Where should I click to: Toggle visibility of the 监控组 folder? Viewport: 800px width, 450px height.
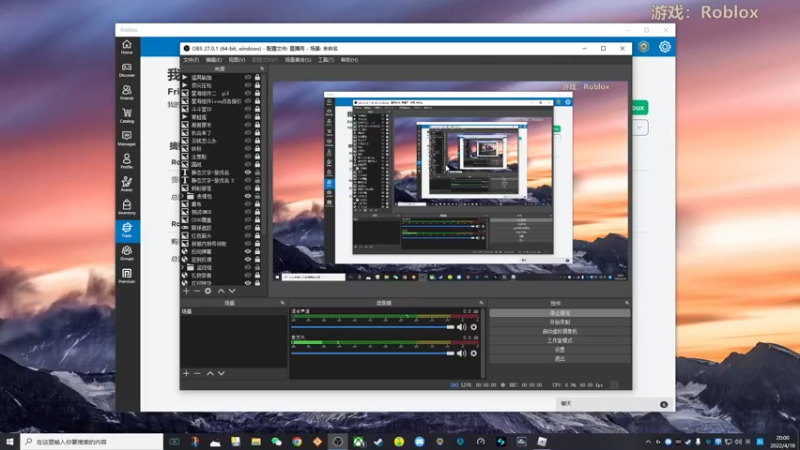point(248,267)
